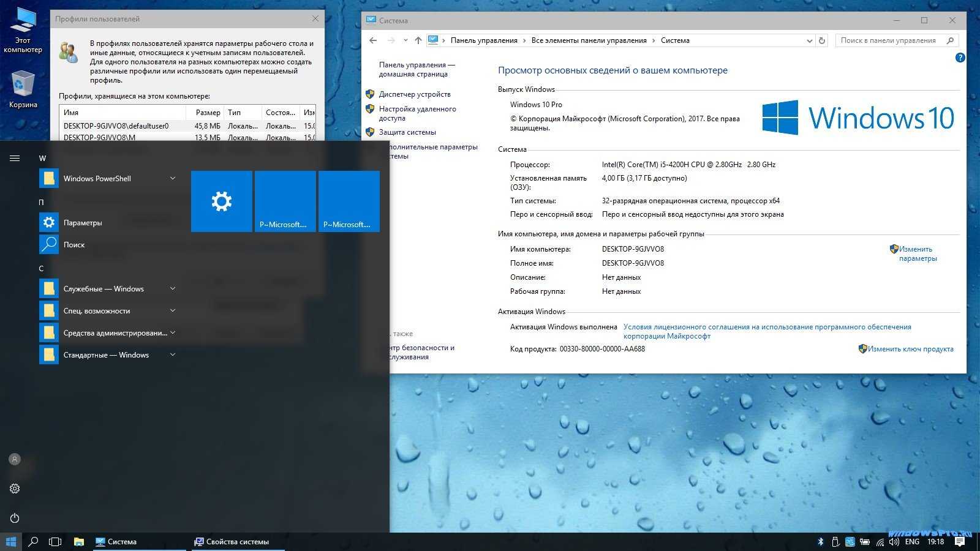Open recent locations dropdown next to forward arrow
This screenshot has height=551, width=980.
point(405,40)
